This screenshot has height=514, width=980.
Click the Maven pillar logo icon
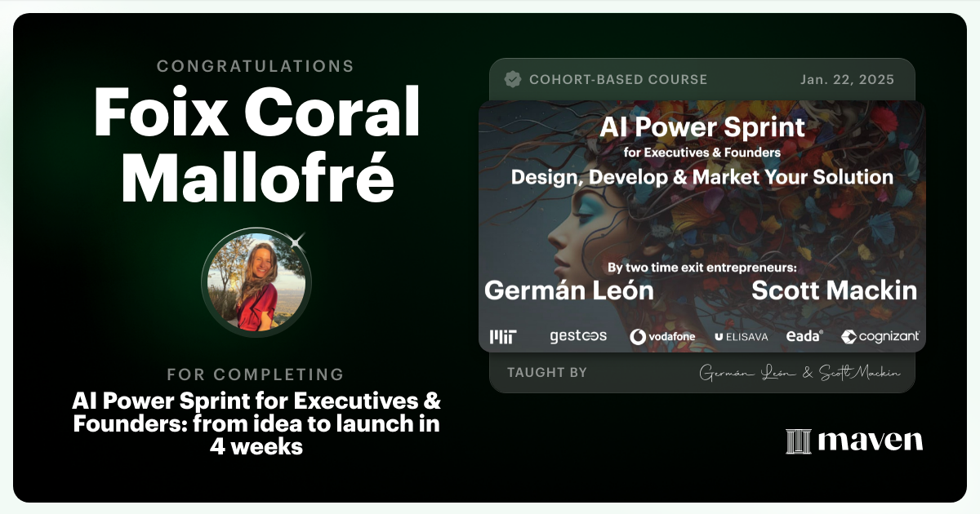(x=797, y=441)
